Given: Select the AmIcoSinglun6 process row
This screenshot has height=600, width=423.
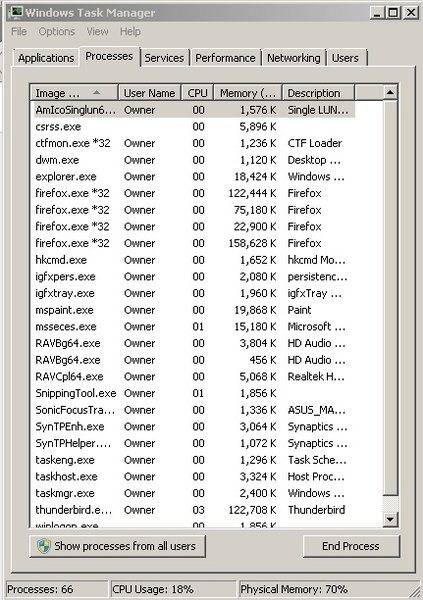Looking at the screenshot, I should (193, 110).
